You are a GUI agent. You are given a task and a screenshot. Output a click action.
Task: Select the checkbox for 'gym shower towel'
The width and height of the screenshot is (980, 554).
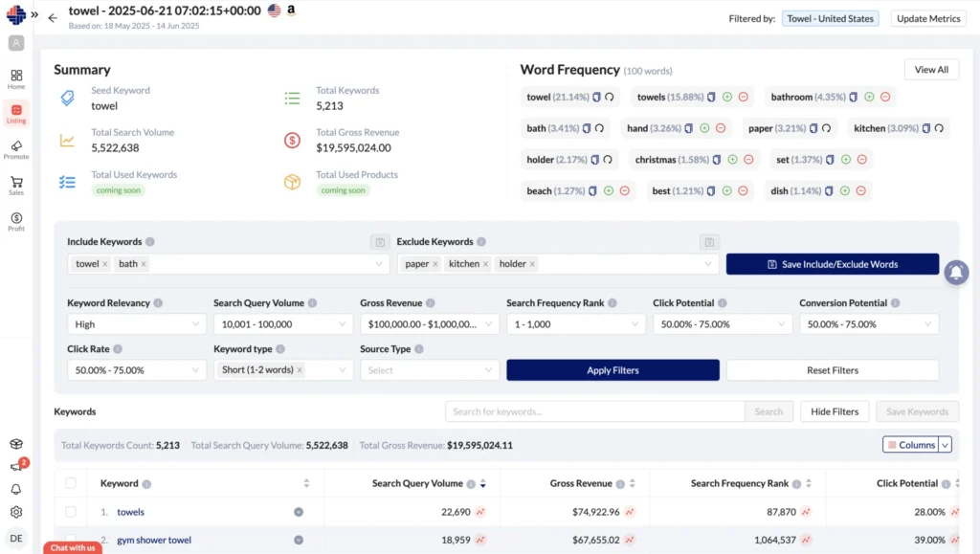point(70,540)
